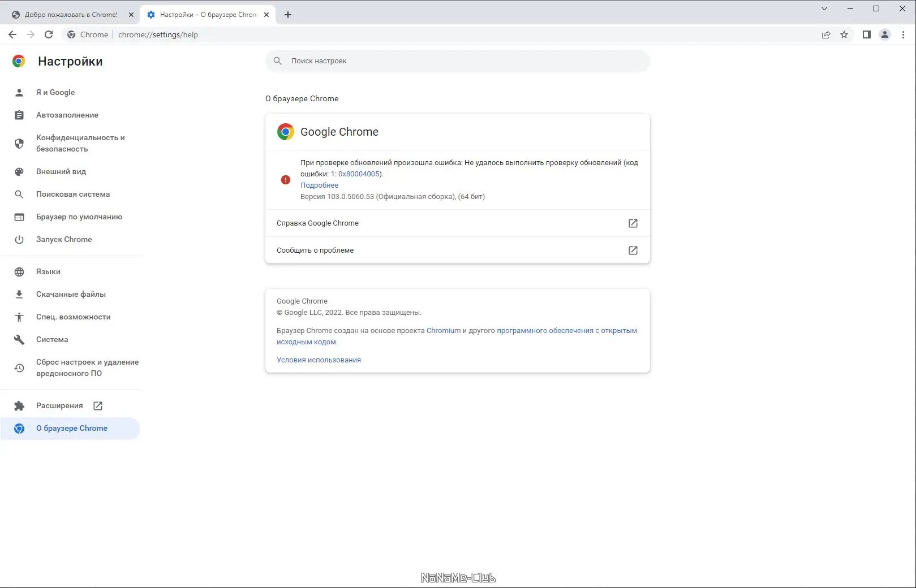Open Конфиденциальность и безопасность settings section
Viewport: 916px width, 588px height.
(80, 143)
